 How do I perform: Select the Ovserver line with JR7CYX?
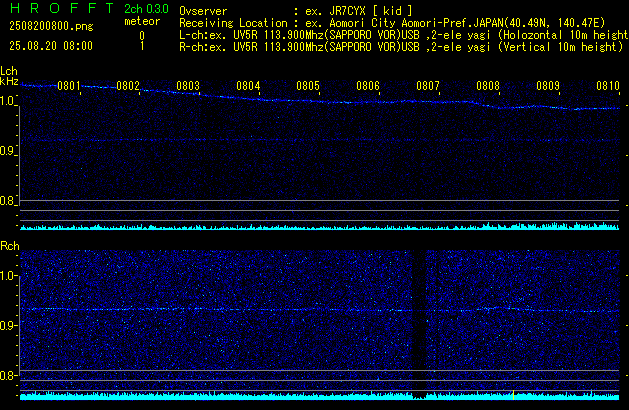(296, 11)
